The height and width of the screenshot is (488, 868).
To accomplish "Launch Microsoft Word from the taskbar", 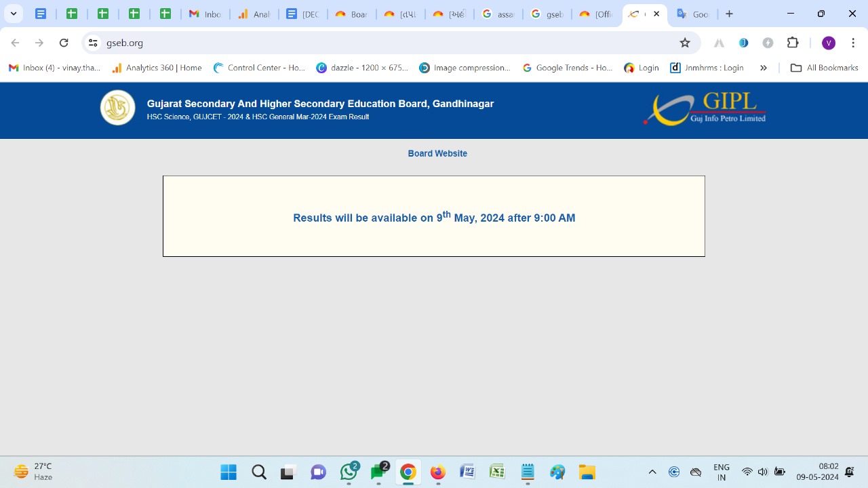I will click(x=467, y=472).
